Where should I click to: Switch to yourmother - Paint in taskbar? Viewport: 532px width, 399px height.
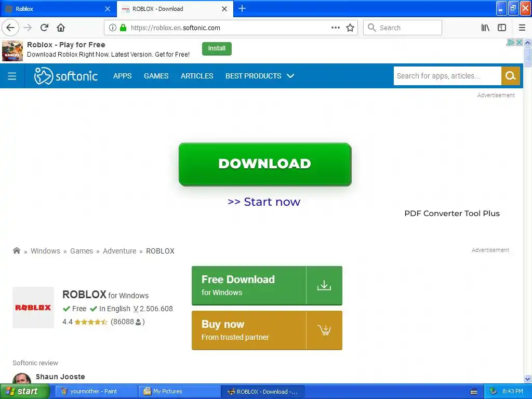point(96,392)
